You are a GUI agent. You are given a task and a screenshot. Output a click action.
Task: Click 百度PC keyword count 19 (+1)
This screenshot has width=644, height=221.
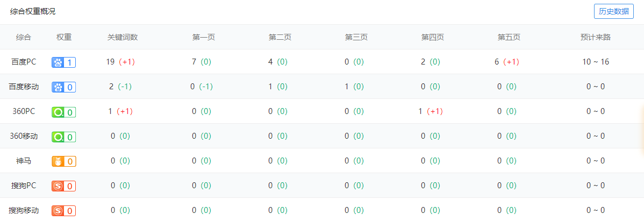pos(120,62)
